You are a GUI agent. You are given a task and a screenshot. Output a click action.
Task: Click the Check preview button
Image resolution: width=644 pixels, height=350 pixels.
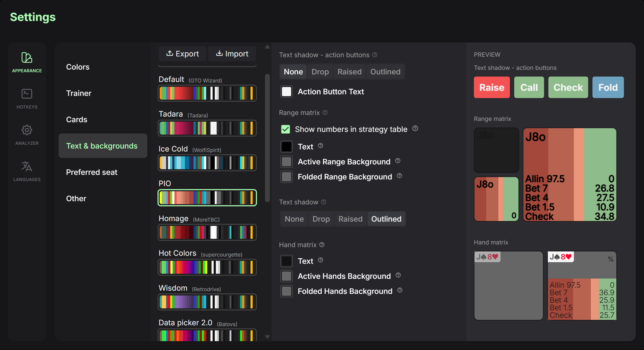tap(568, 87)
